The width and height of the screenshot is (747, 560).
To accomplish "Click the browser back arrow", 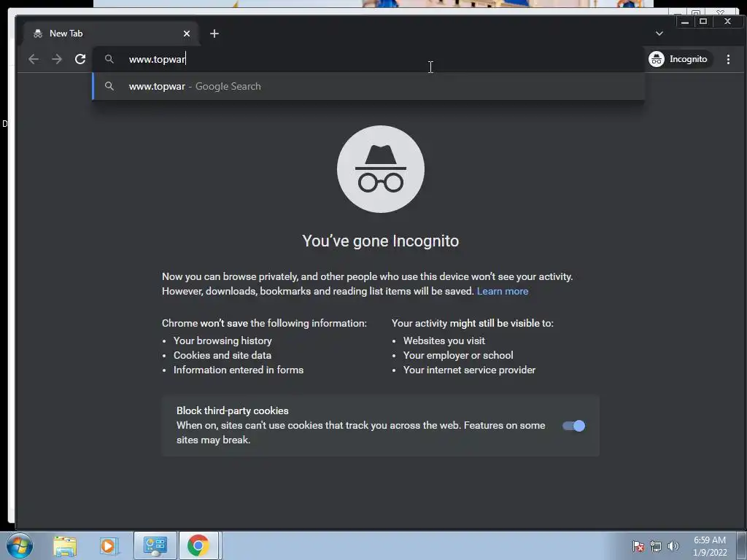I will pos(34,59).
